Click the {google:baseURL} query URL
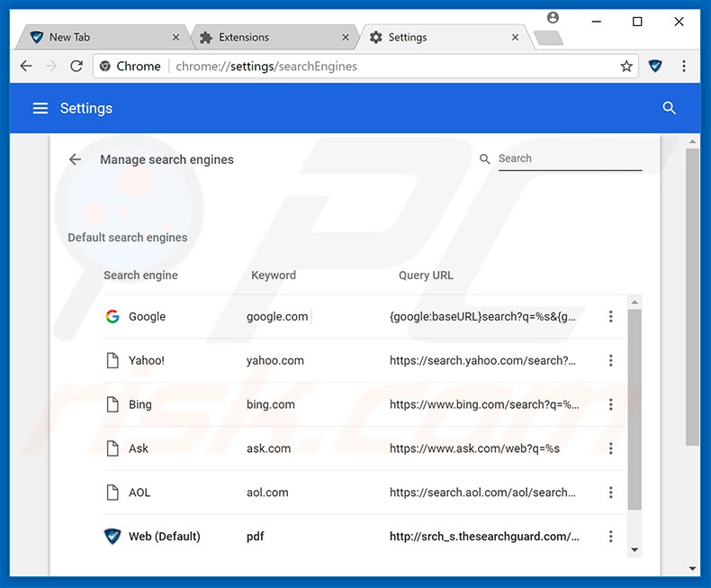The image size is (711, 588). (482, 316)
